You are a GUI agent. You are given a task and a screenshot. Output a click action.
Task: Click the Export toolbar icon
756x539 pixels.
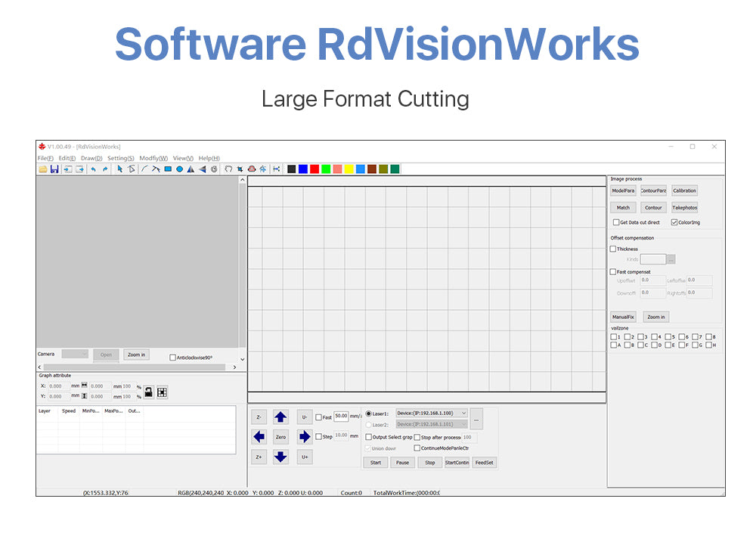[x=79, y=169]
